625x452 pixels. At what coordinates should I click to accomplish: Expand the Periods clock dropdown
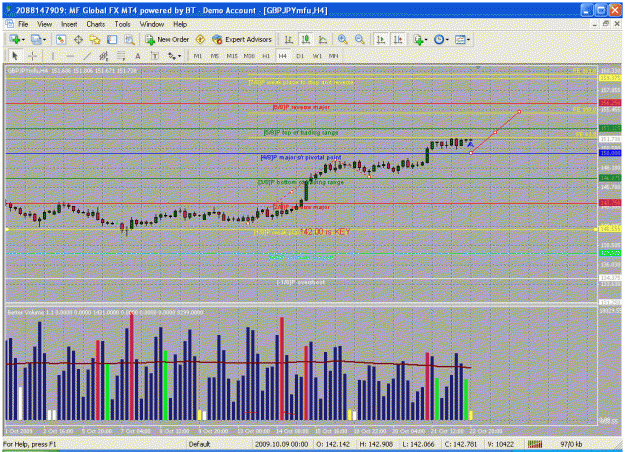click(447, 39)
